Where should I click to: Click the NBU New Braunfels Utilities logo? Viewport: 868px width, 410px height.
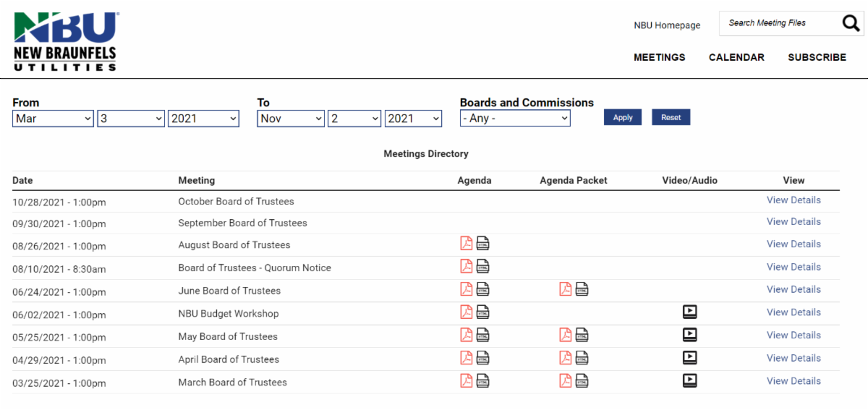tap(66, 40)
